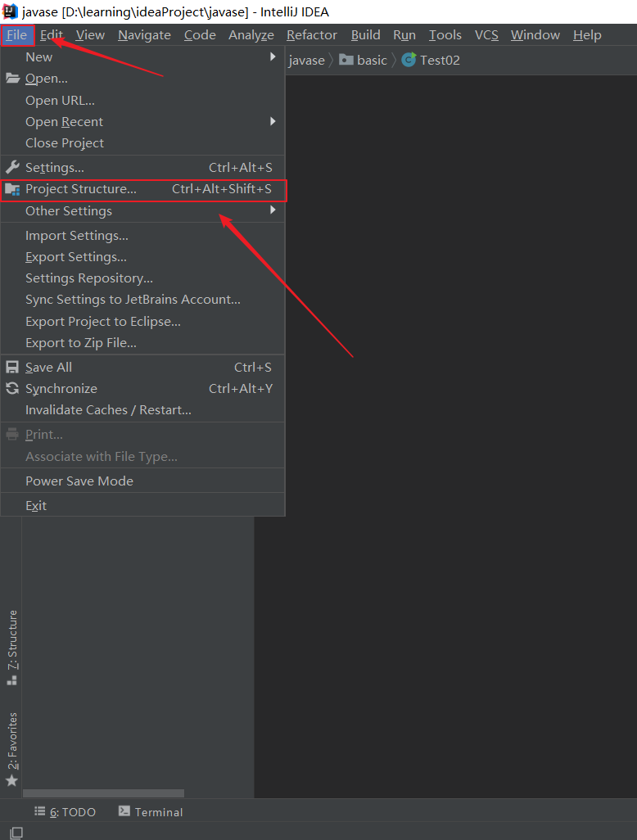The width and height of the screenshot is (637, 840).
Task: Open the Build menu
Action: 365,35
